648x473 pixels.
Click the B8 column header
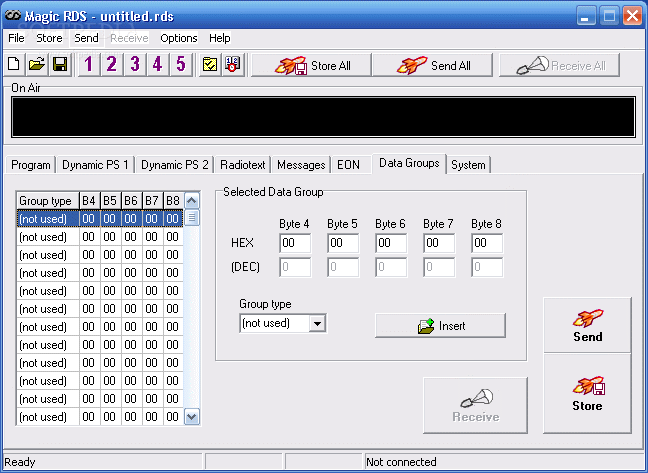tap(173, 201)
